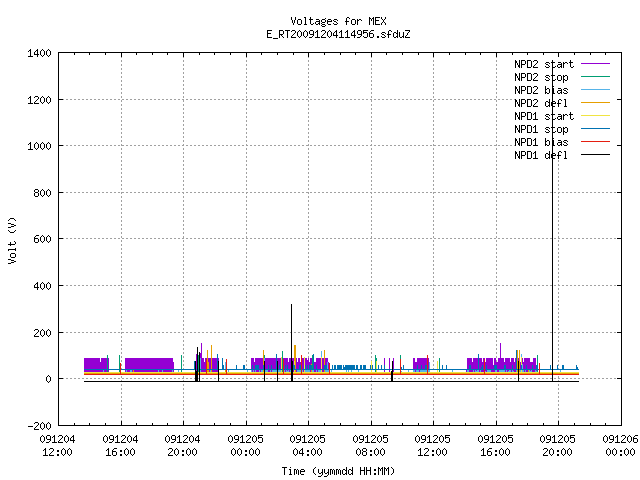Select the filename E_RT20091204114956.sfduZ subtitle

pyautogui.click(x=338, y=34)
